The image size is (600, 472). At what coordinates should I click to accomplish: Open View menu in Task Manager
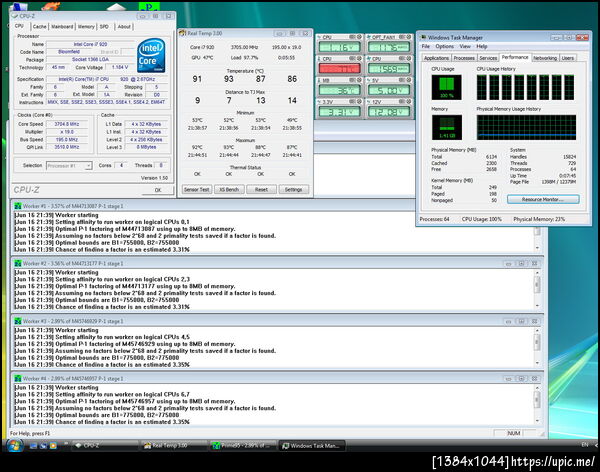pyautogui.click(x=465, y=46)
